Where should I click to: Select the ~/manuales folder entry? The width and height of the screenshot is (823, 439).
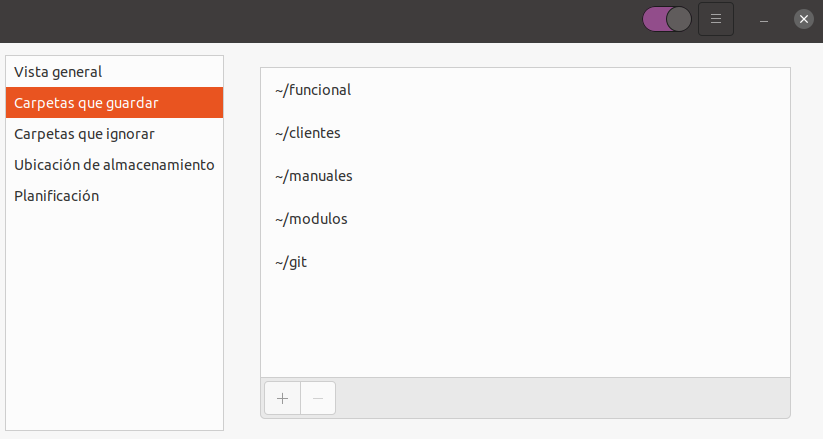525,176
